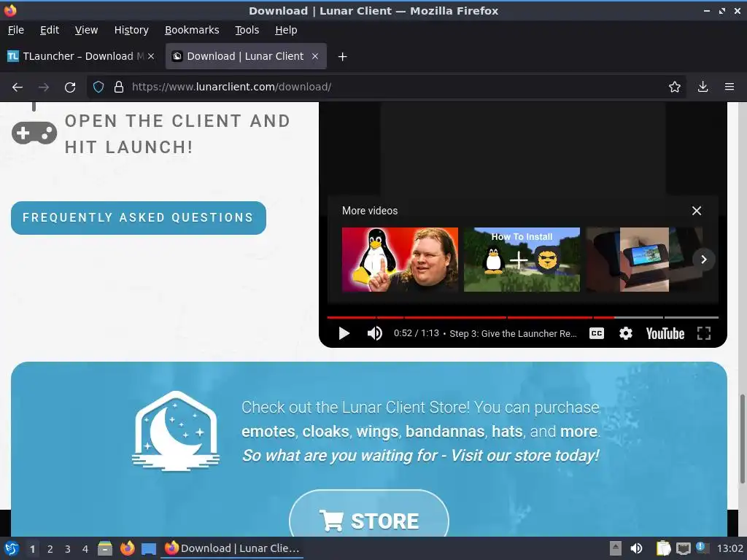Close the More videos overlay
Viewport: 747px width, 560px height.
(x=697, y=211)
